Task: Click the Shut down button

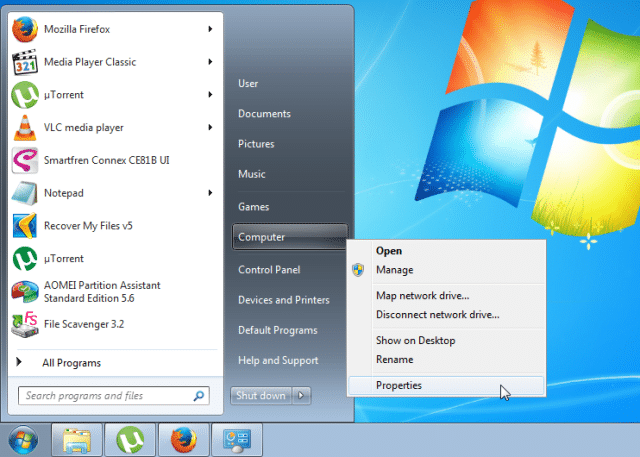Action: [261, 395]
